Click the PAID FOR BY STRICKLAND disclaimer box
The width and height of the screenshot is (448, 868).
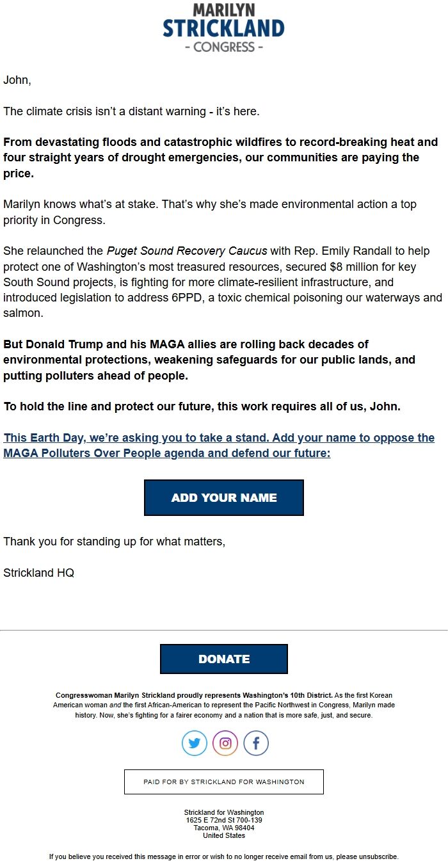coord(224,782)
